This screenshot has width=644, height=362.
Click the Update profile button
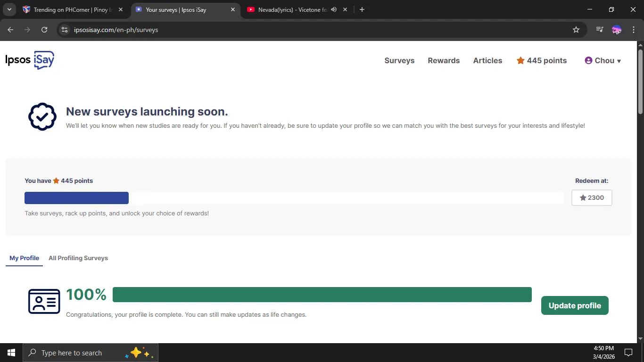point(575,305)
